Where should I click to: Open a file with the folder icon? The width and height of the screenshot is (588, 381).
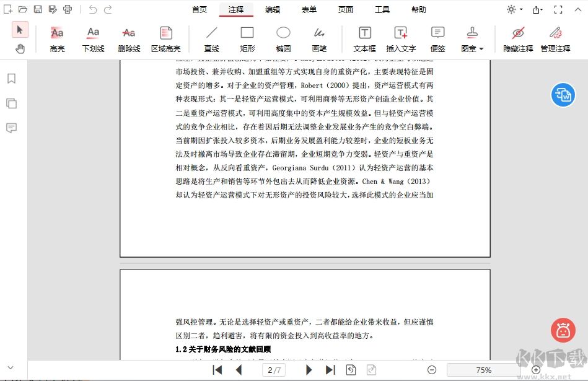pyautogui.click(x=23, y=9)
